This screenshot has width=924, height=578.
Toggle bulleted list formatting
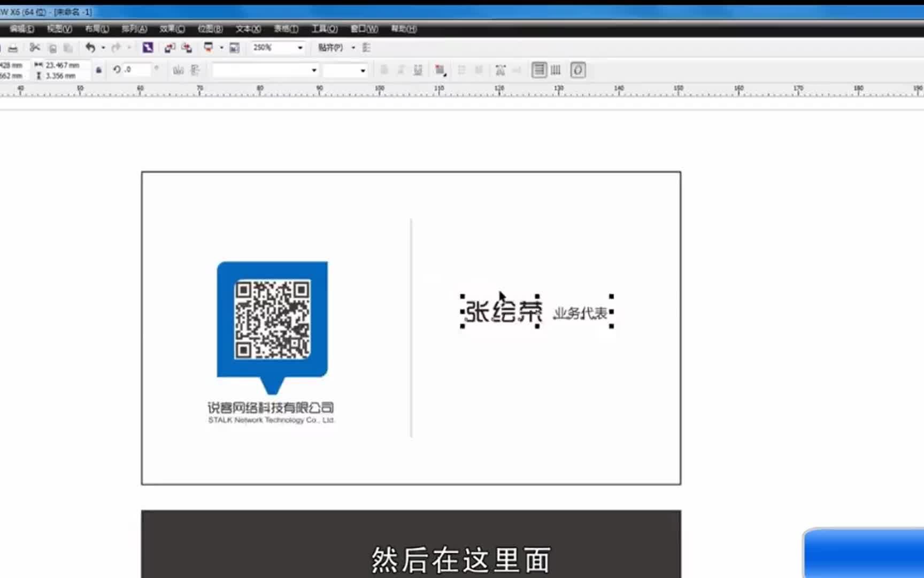pos(462,70)
